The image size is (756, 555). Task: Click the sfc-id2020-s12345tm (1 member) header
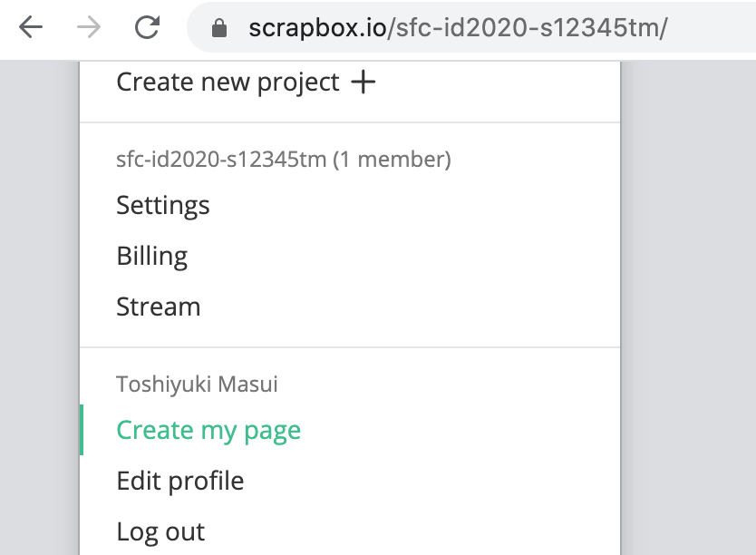[284, 161]
